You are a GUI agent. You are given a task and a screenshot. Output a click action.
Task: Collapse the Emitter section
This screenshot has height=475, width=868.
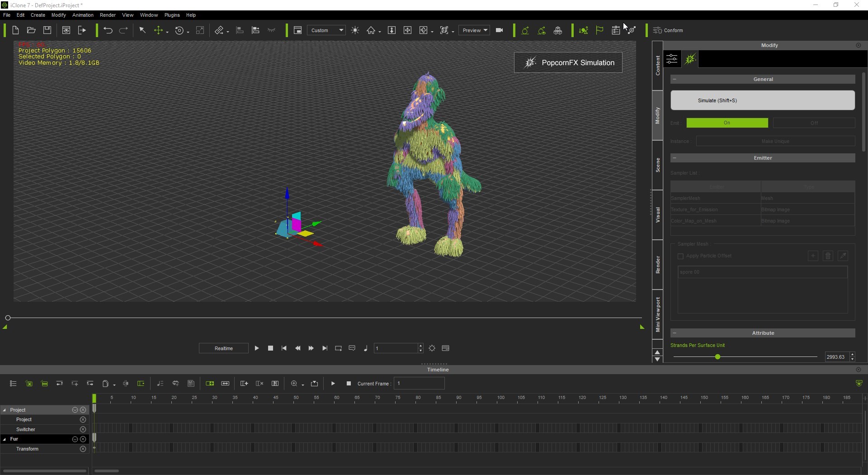[674, 158]
